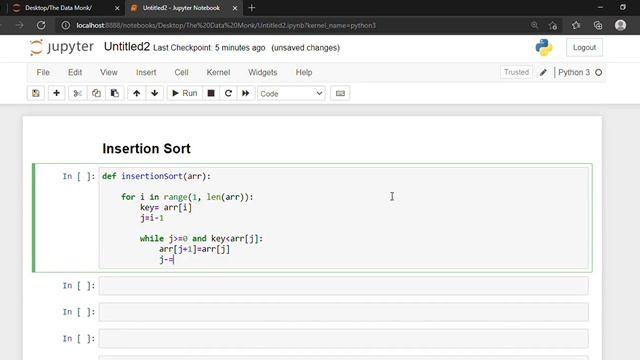Add page to favorites star-plus icon
The image size is (640, 360).
(x=553, y=25)
